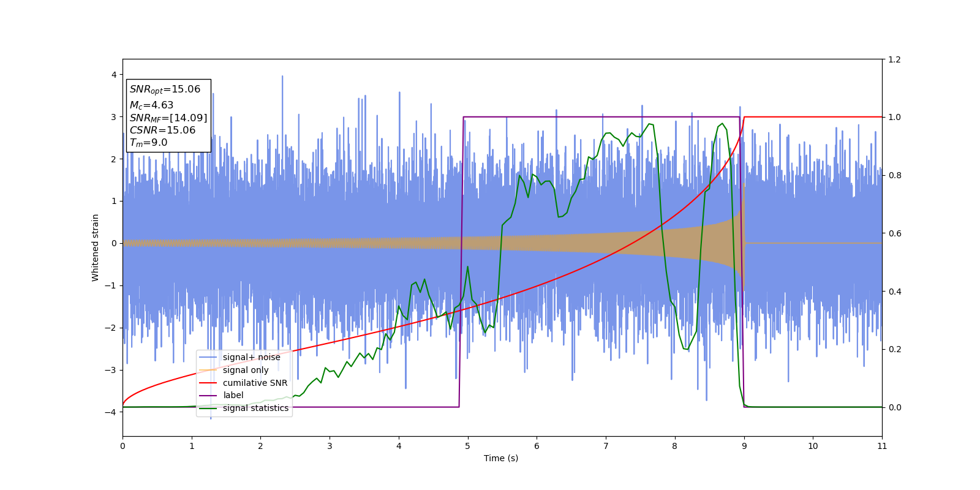The height and width of the screenshot is (490, 980).
Task: Click right y-axis tick label 1.0
Action: 894,117
